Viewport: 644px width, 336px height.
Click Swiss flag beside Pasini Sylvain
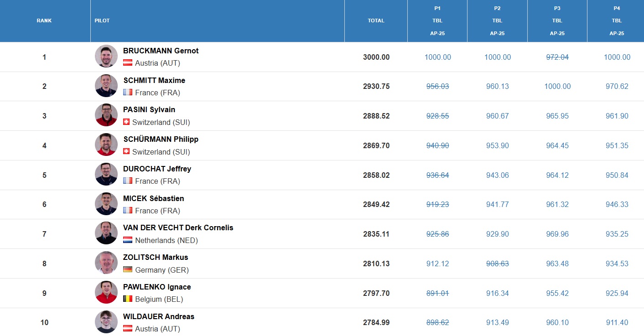(126, 122)
